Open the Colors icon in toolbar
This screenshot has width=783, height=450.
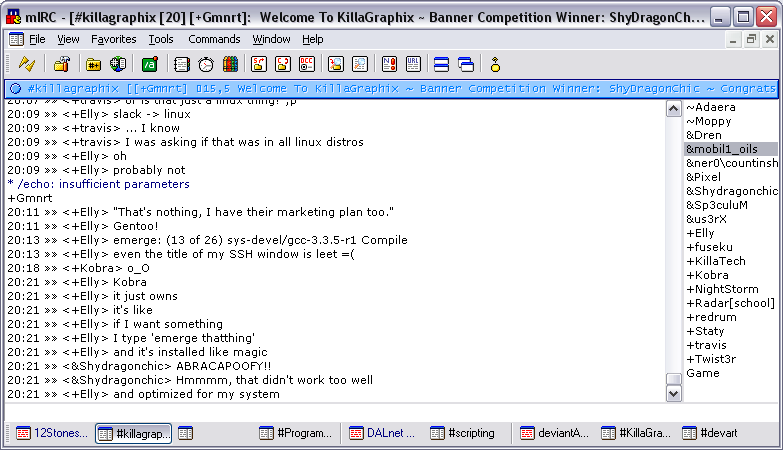click(x=230, y=64)
